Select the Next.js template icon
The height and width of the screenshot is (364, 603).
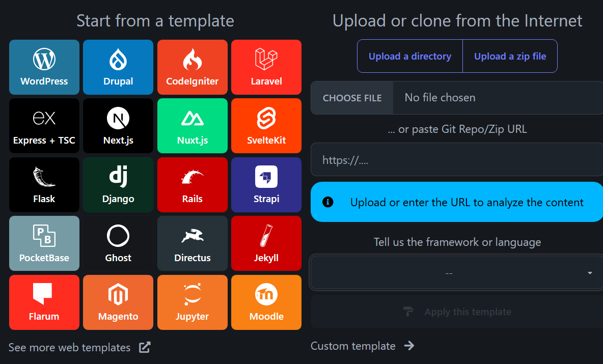[118, 119]
